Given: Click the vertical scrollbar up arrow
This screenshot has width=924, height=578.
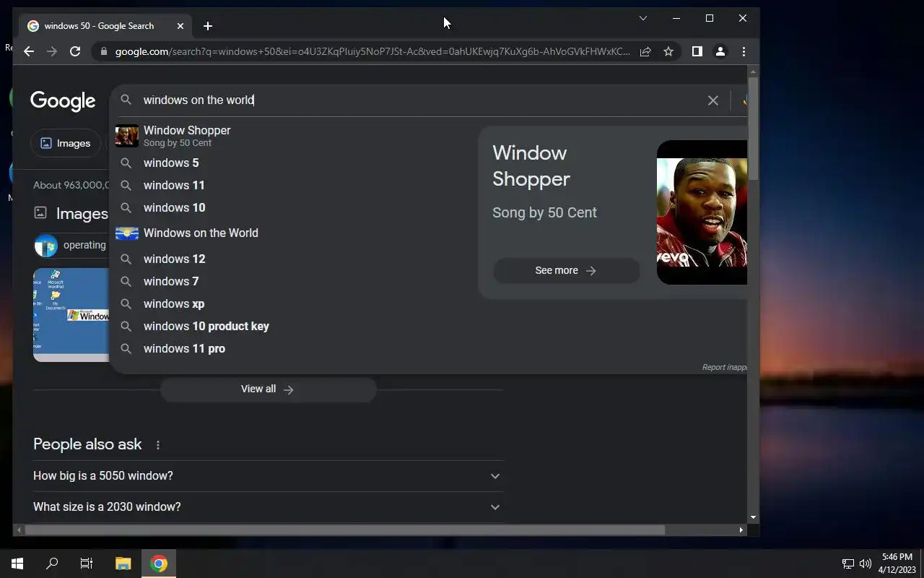Looking at the screenshot, I should pos(754,72).
